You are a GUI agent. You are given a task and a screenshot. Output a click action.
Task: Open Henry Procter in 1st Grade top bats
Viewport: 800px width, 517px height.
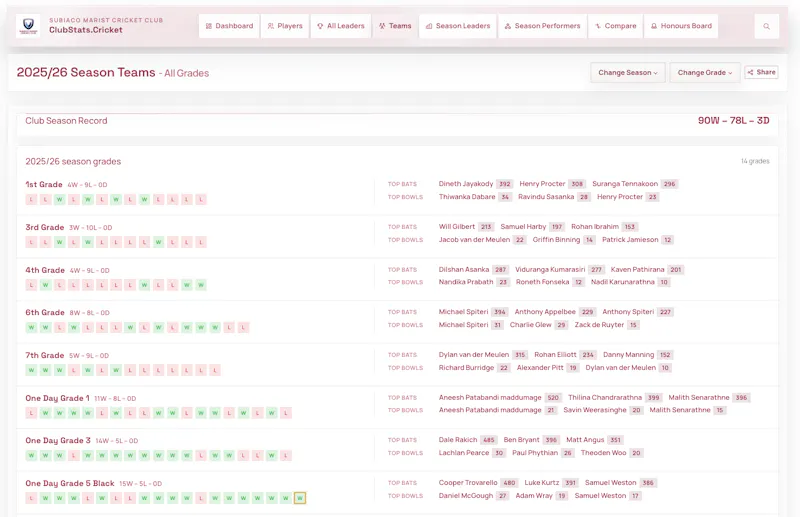point(542,184)
